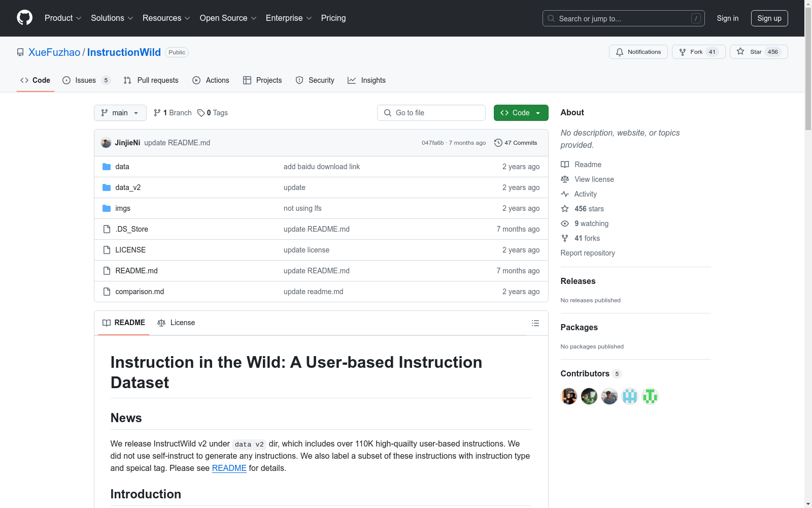Open the second contributor avatar
Image resolution: width=812 pixels, height=508 pixels.
tap(589, 396)
